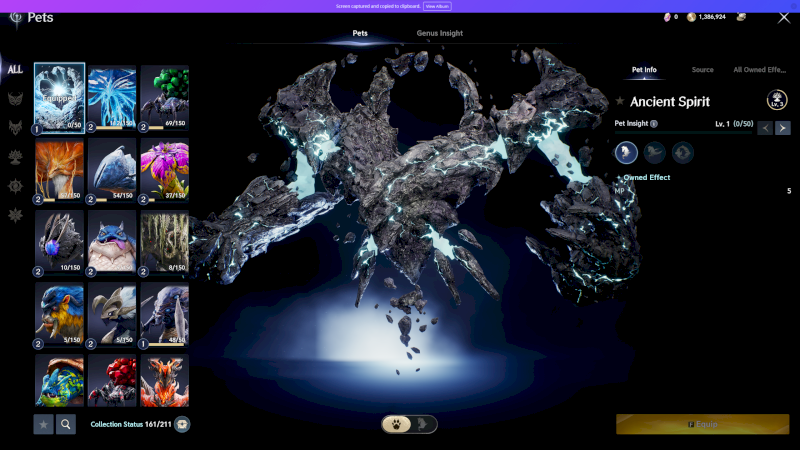This screenshot has width=800, height=450.
Task: Toggle the favorites star filter button
Action: click(x=43, y=424)
